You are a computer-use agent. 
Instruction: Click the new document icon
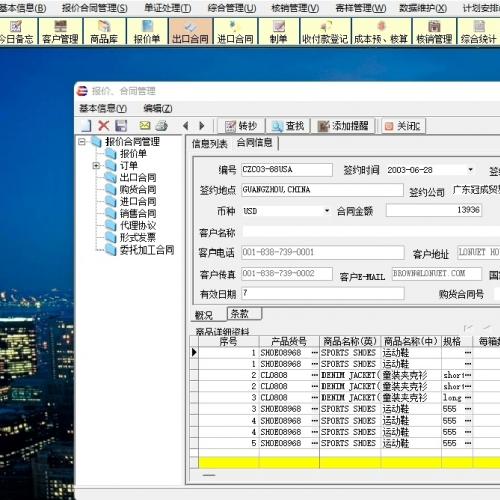[x=86, y=126]
